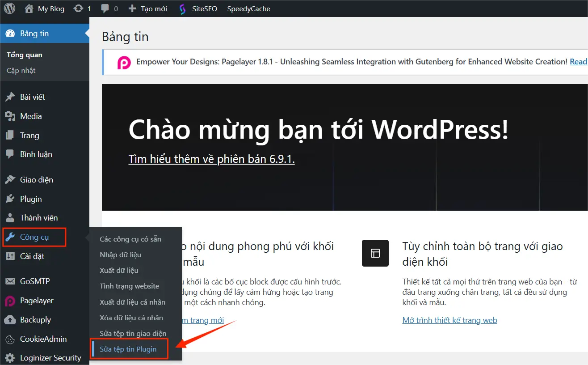The height and width of the screenshot is (365, 588).
Task: Click the SiteSEO icon in toolbar
Action: pyautogui.click(x=182, y=9)
